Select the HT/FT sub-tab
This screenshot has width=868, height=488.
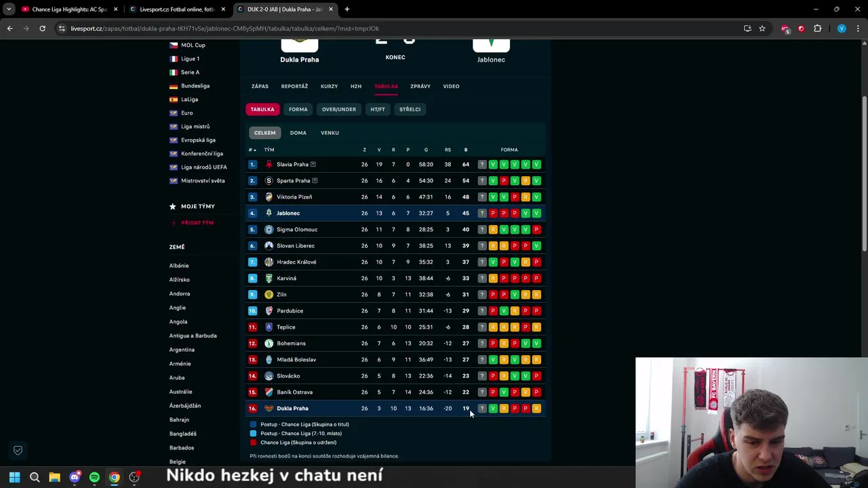[378, 109]
